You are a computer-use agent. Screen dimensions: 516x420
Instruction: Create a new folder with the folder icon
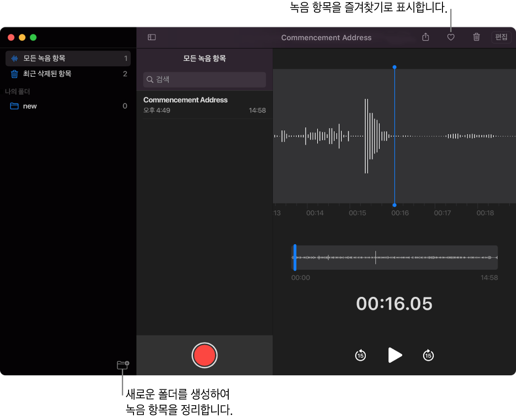[x=122, y=366]
